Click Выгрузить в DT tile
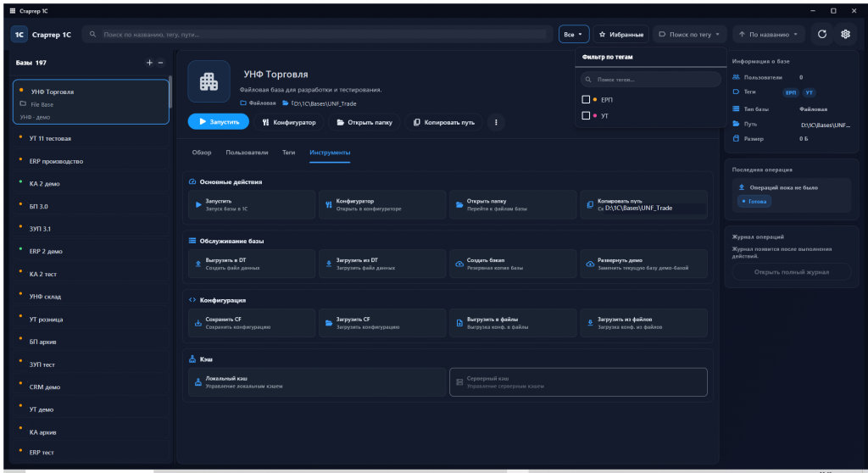 tap(252, 264)
